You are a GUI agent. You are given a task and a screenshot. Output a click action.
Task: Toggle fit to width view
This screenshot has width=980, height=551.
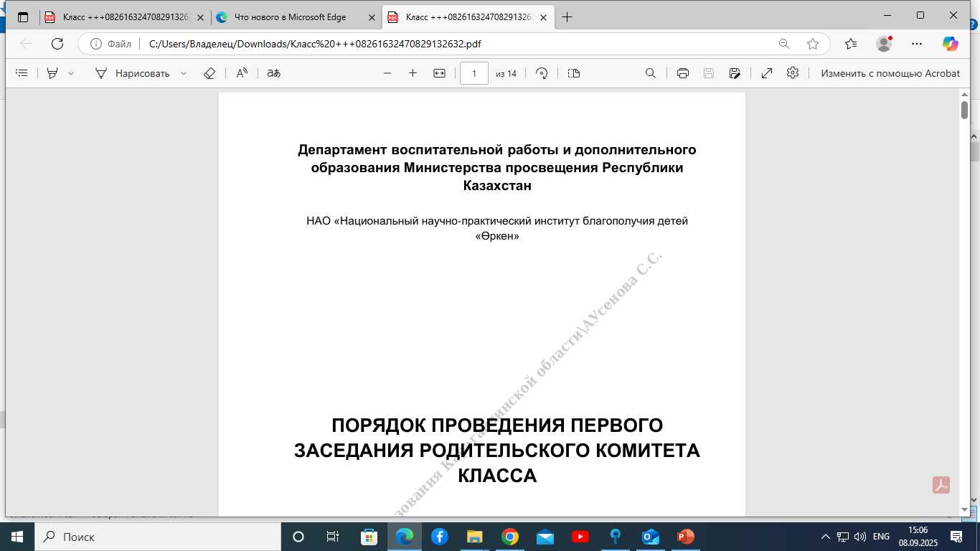[440, 72]
